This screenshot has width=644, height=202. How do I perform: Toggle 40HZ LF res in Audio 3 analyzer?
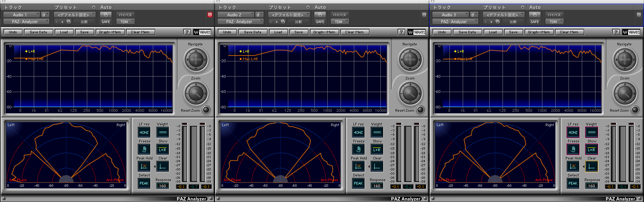(x=573, y=132)
